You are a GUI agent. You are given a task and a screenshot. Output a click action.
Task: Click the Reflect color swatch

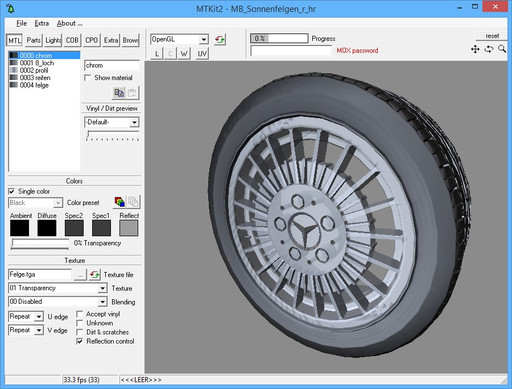pyautogui.click(x=129, y=228)
